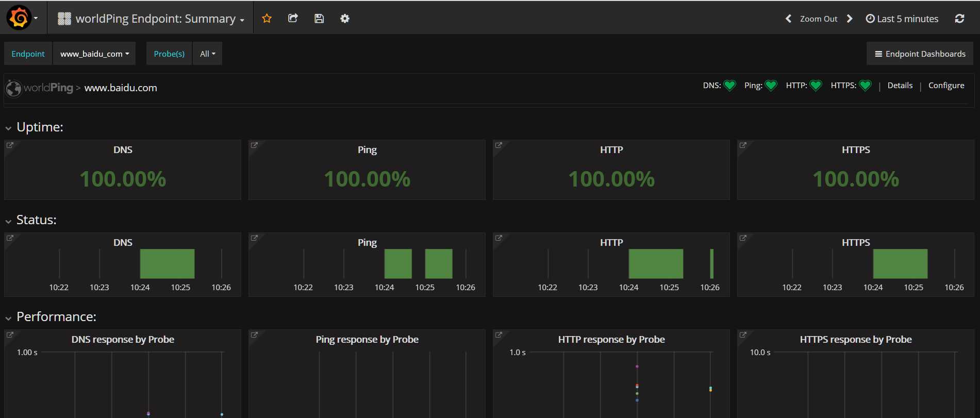Click the Configure link

click(946, 86)
